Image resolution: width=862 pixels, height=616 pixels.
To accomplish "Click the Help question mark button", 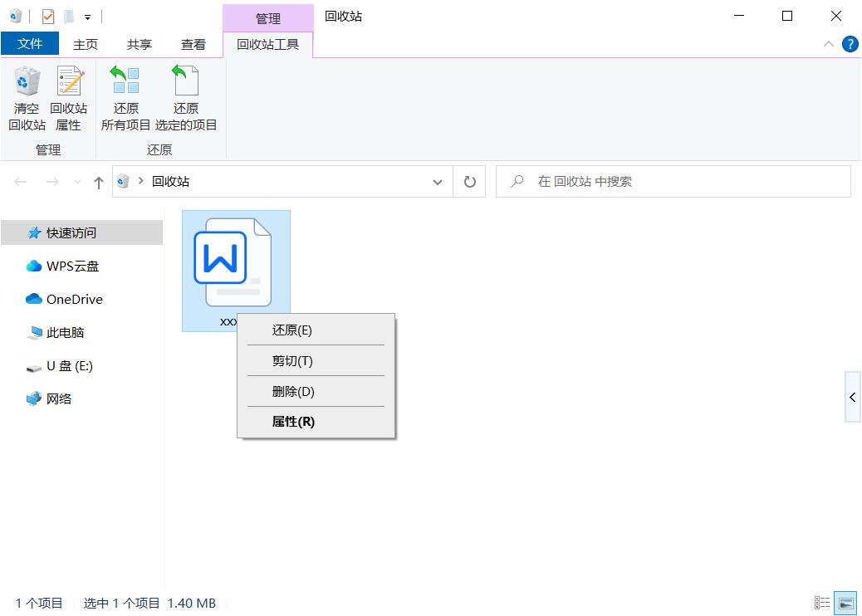I will coord(850,44).
